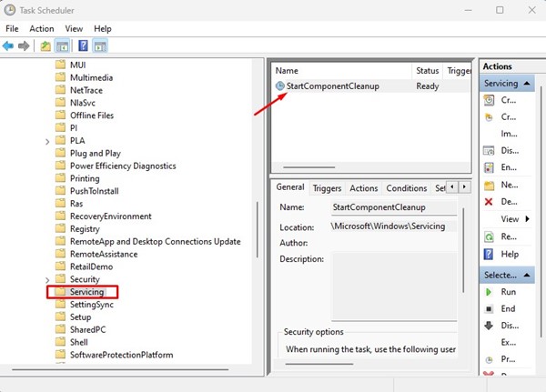Click the task list horizontal scrollbar
546x392 pixels.
coord(309,166)
